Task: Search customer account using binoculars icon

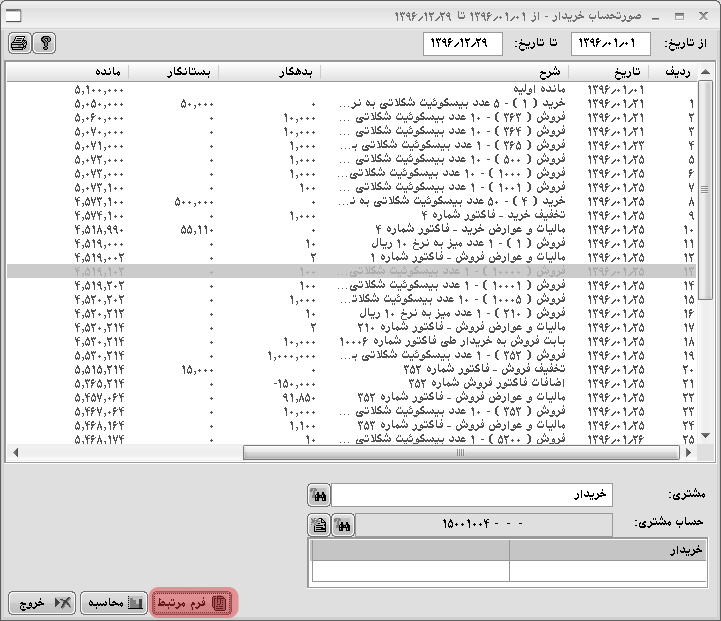Action: point(343,525)
